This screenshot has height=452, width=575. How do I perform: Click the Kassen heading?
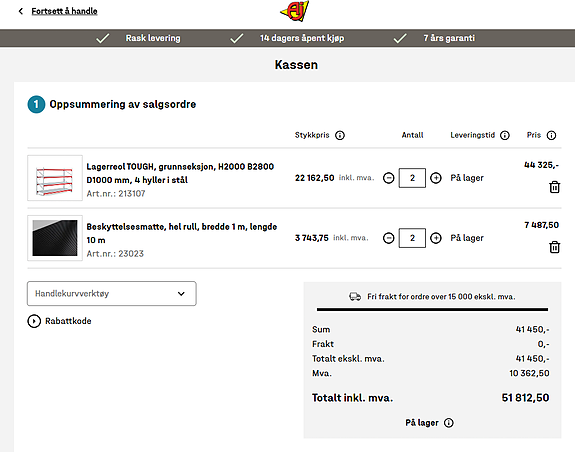tap(296, 65)
